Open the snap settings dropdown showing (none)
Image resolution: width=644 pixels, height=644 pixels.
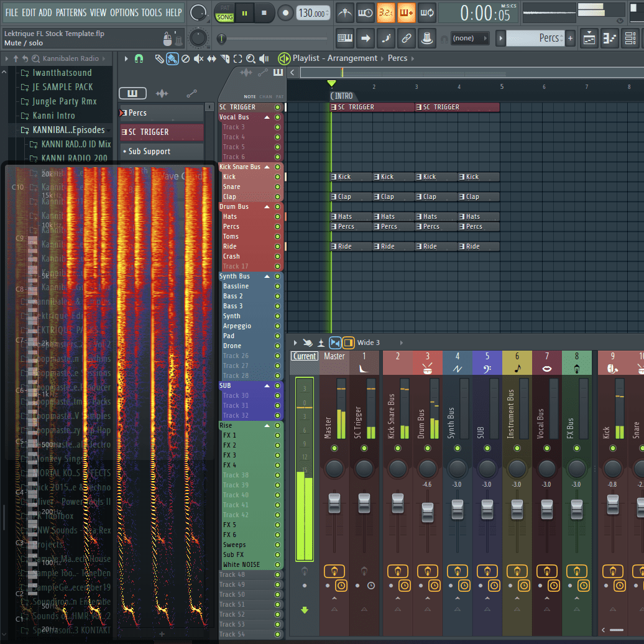coord(469,37)
